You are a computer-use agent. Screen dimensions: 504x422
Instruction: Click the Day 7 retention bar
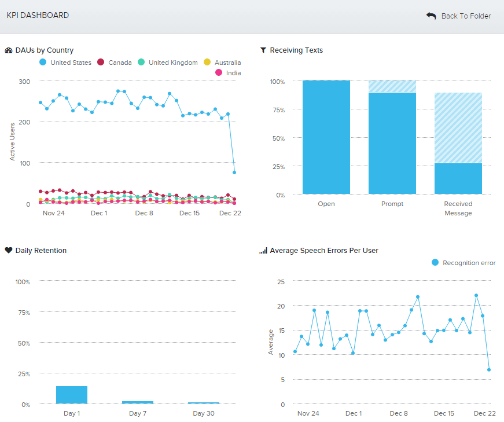pyautogui.click(x=137, y=402)
